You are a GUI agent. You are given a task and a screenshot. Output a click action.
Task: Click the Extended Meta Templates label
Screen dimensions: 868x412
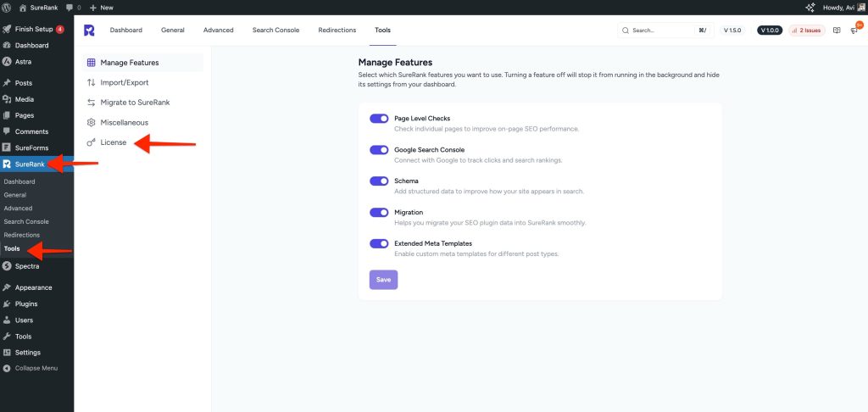click(x=433, y=243)
